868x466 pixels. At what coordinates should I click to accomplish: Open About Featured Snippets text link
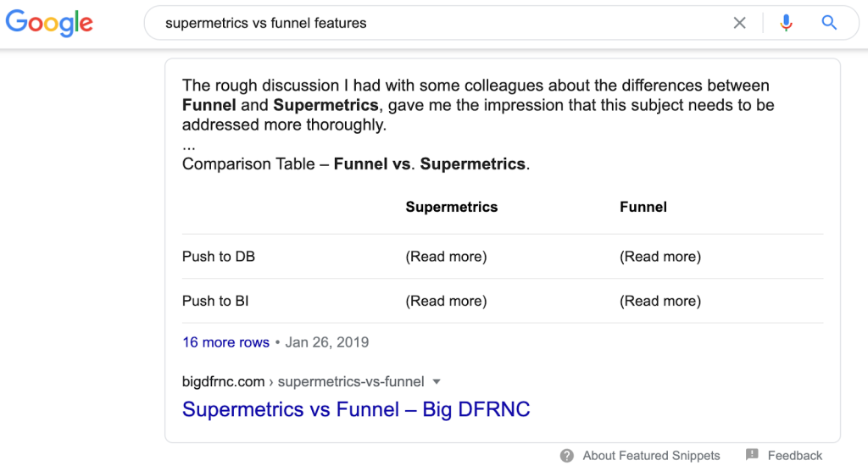coord(651,456)
